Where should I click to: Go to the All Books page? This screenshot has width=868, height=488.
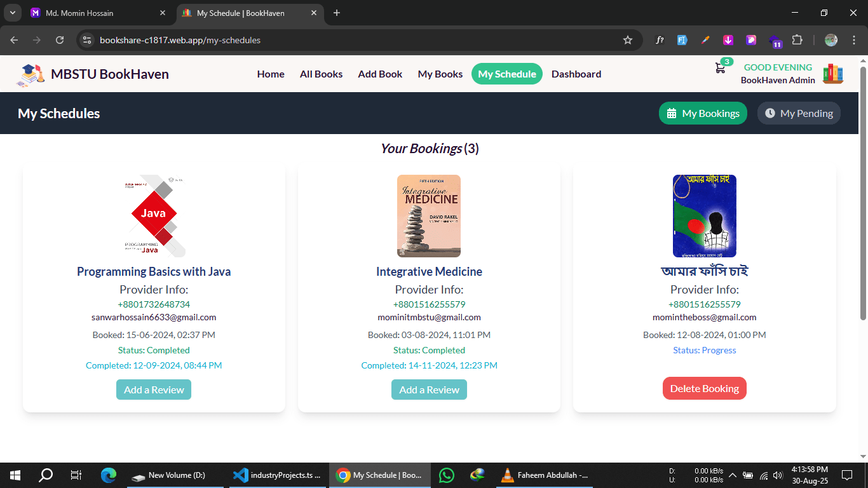click(x=321, y=74)
